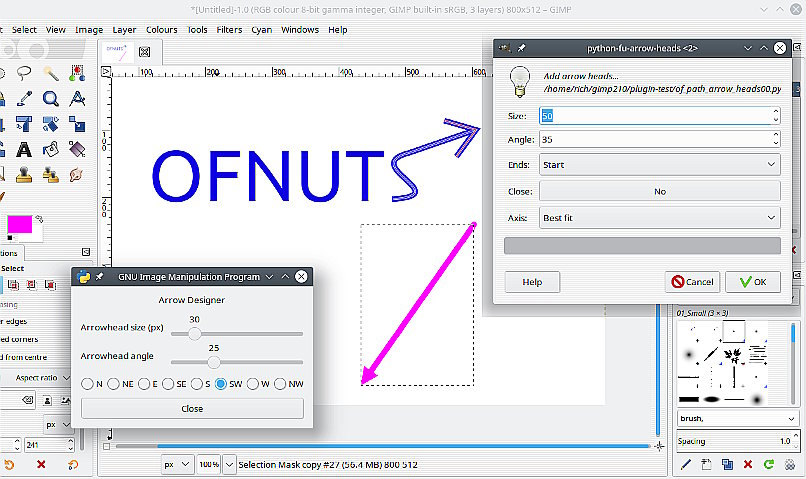
Task: Select the Smudge tool
Action: click(x=77, y=175)
